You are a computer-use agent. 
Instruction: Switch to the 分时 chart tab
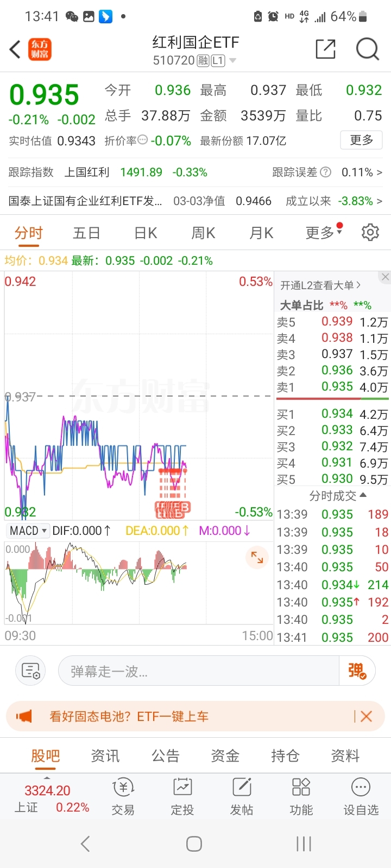point(28,233)
